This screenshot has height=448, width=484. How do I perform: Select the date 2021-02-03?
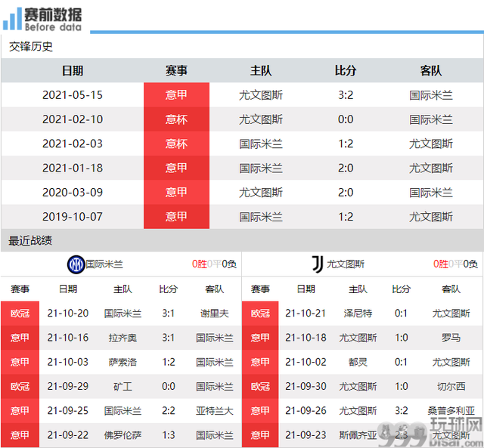(x=73, y=144)
